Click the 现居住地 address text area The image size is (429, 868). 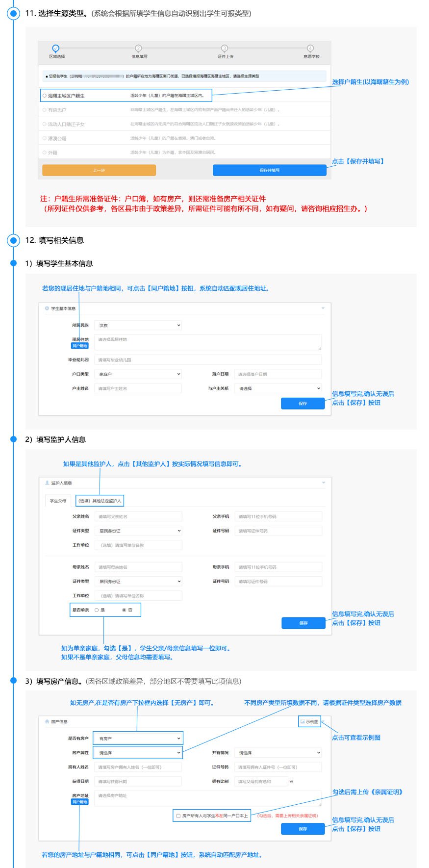[209, 342]
